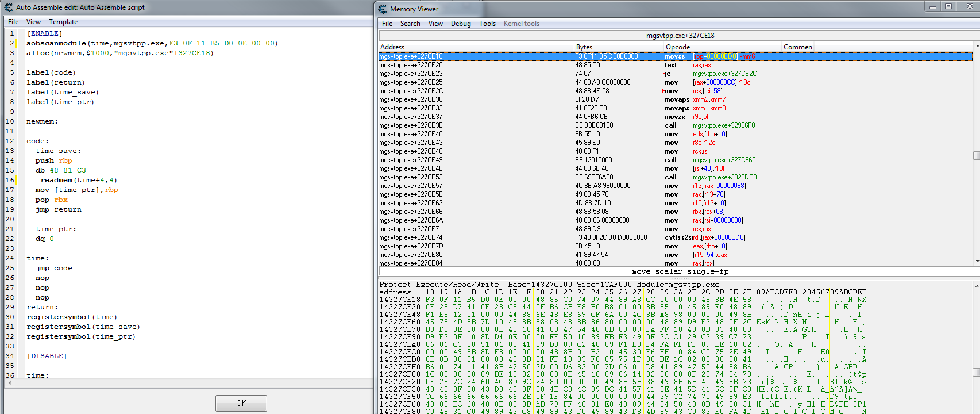Open the Debug menu
Viewport: 980px width, 414px height.
tap(461, 24)
